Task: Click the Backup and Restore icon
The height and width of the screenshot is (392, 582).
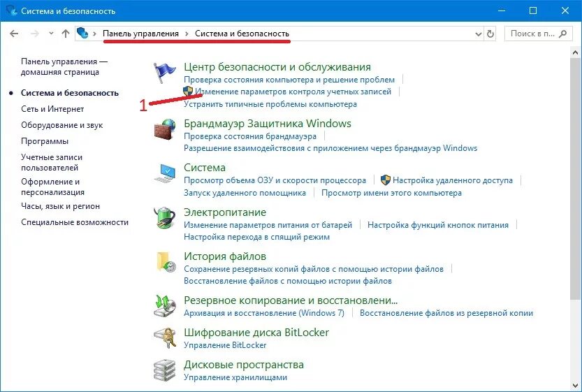Action: point(164,306)
